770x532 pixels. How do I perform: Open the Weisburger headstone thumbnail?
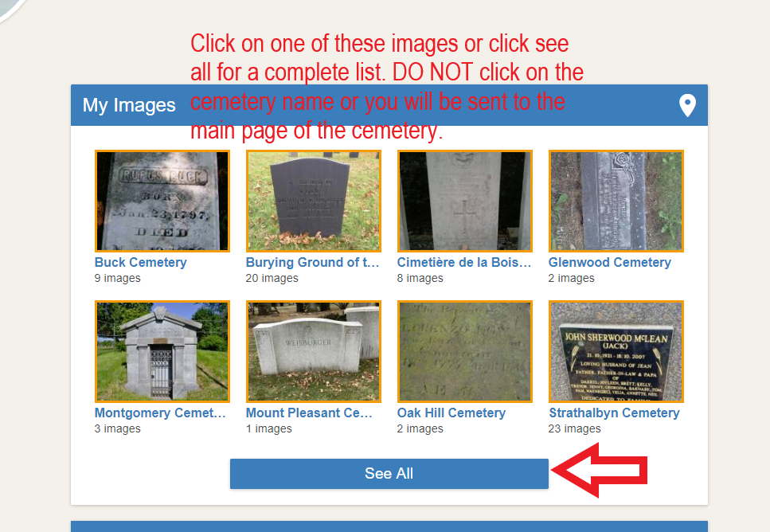313,352
